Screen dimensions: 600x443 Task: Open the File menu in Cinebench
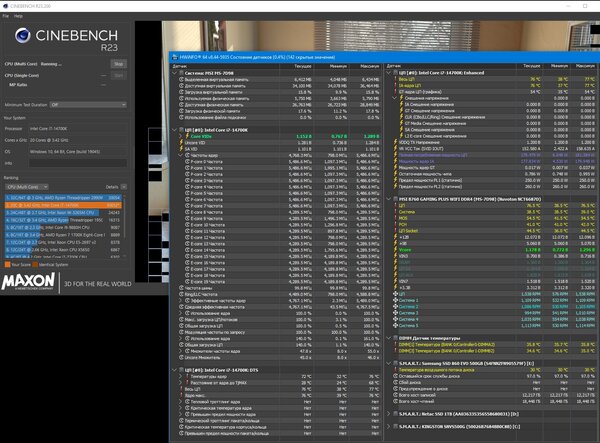tap(6, 16)
